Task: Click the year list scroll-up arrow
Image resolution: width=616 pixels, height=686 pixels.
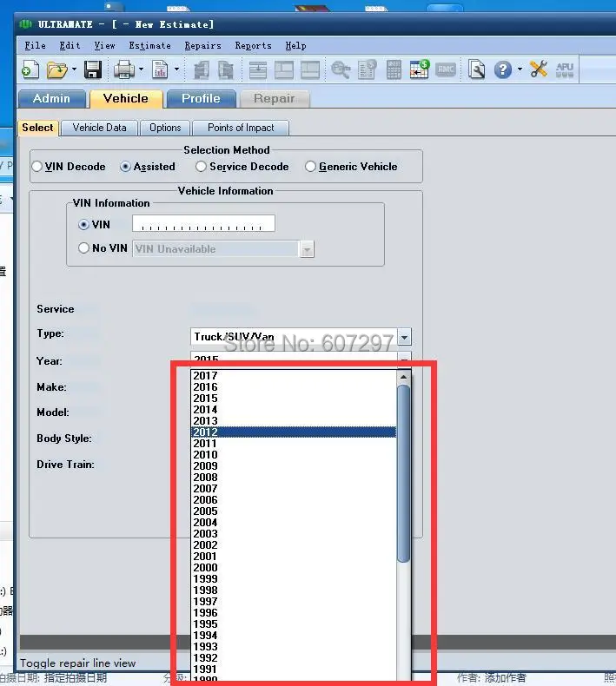Action: pyautogui.click(x=403, y=376)
